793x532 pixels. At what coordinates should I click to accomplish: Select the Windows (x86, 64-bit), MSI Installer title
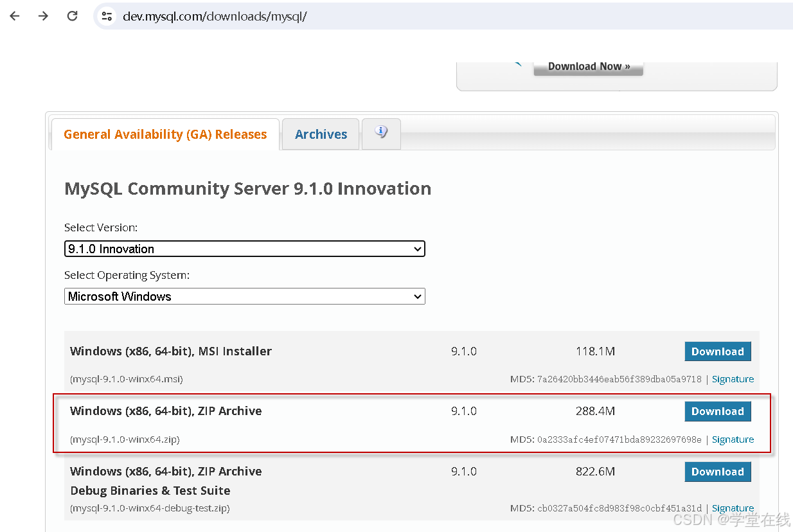pos(171,351)
